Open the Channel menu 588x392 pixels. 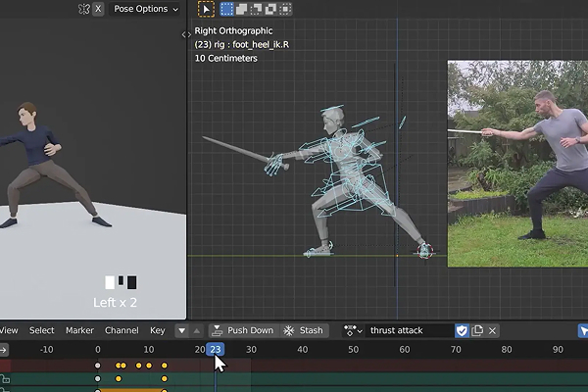point(122,330)
